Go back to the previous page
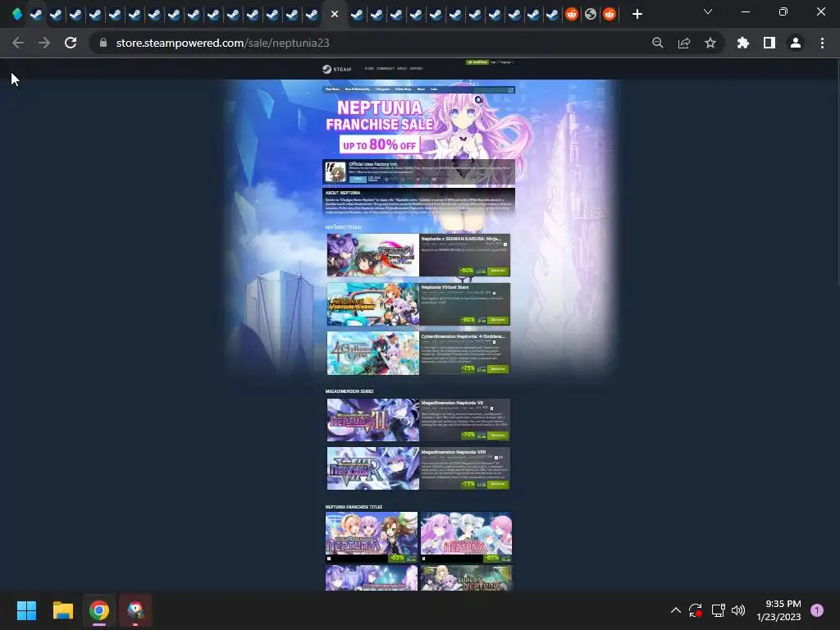840x630 pixels. (18, 43)
